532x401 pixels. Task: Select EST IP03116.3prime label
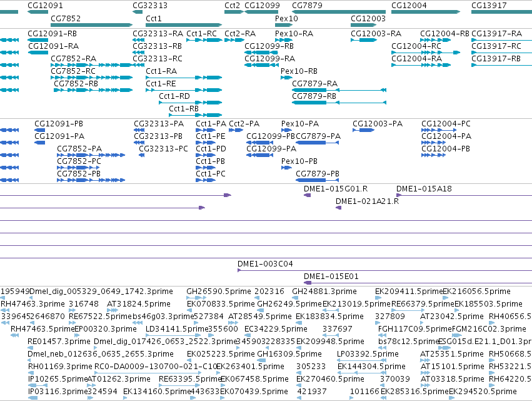pyautogui.click(x=58, y=392)
